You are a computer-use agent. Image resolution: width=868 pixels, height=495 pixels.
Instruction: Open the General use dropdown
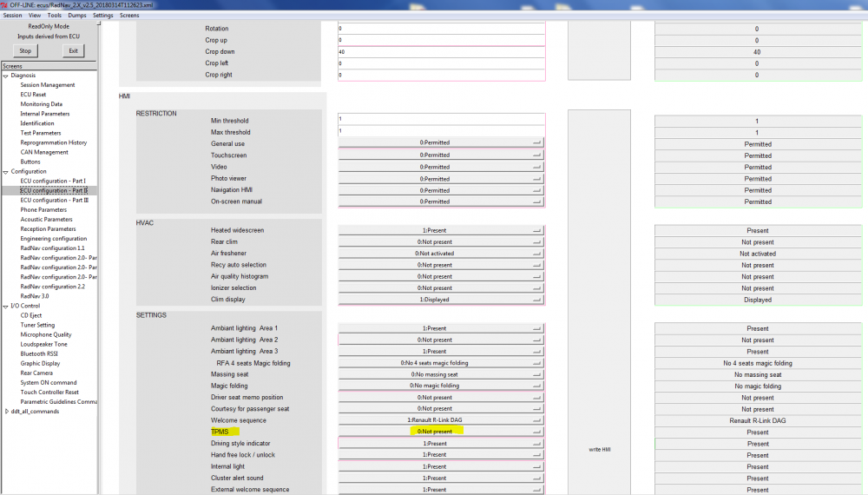click(441, 142)
